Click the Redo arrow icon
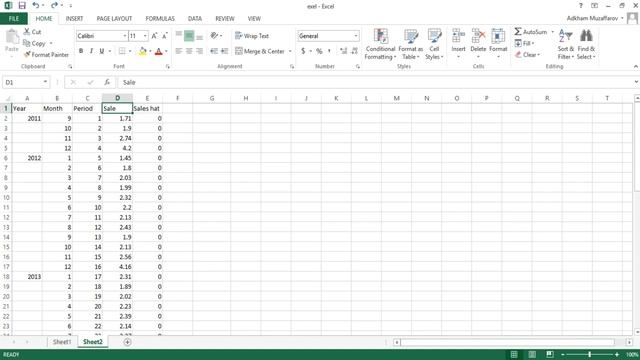The width and height of the screenshot is (640, 360). click(x=54, y=5)
